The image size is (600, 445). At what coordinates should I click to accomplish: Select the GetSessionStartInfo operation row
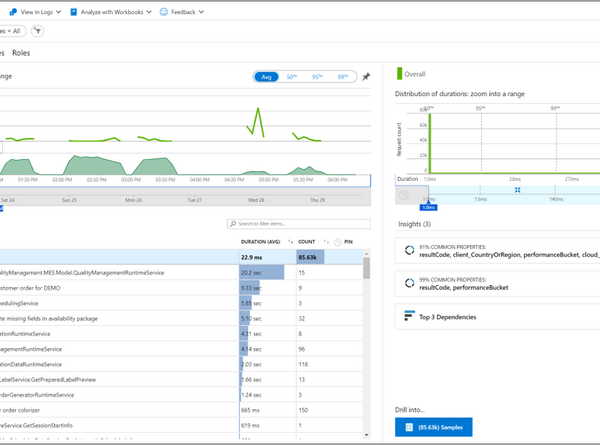[181, 425]
